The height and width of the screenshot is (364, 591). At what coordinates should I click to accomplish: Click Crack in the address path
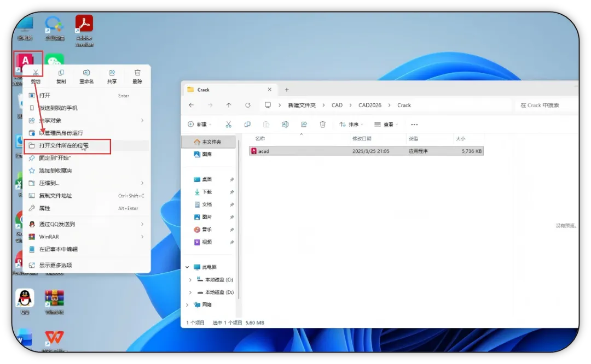[404, 105]
